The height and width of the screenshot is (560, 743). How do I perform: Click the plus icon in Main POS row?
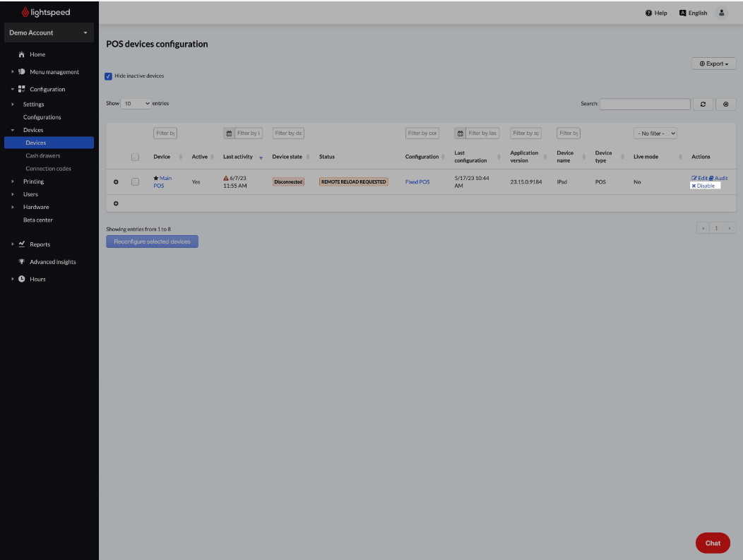coord(117,182)
